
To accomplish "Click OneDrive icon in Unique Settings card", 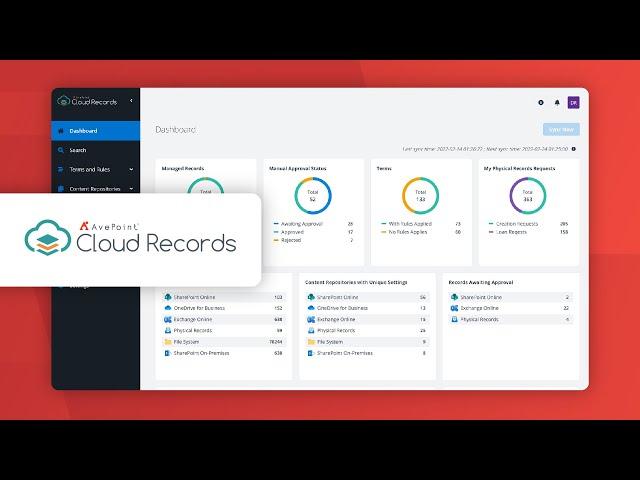I will click(x=311, y=308).
